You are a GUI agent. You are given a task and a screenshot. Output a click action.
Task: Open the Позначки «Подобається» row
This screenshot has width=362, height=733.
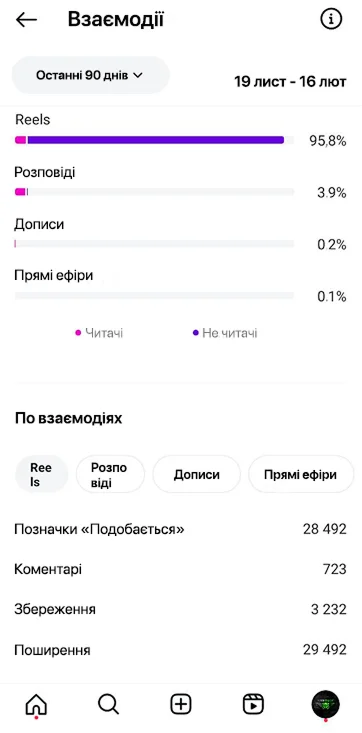[181, 529]
